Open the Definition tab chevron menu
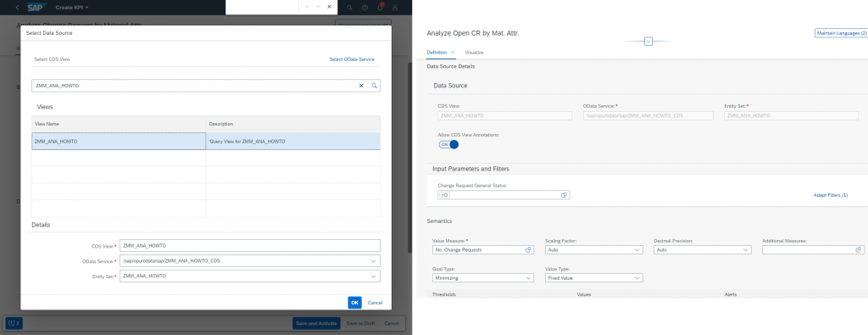 pyautogui.click(x=453, y=52)
